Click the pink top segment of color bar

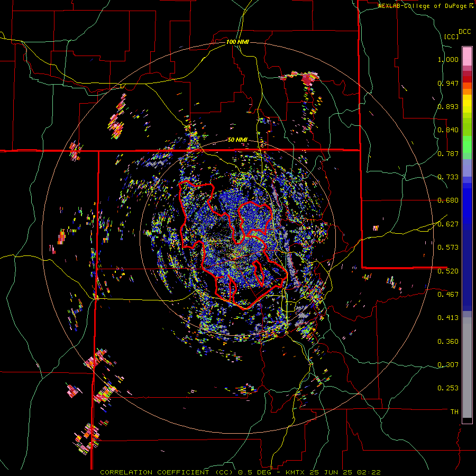467,56
